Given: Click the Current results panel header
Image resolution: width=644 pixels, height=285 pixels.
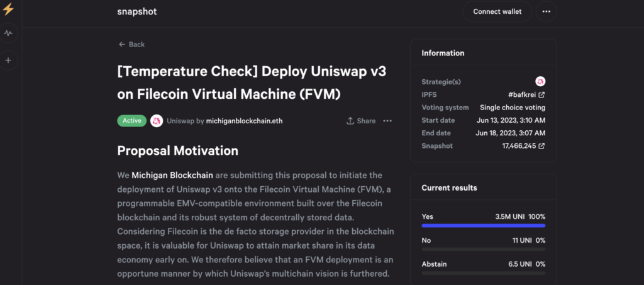Looking at the screenshot, I should [449, 187].
